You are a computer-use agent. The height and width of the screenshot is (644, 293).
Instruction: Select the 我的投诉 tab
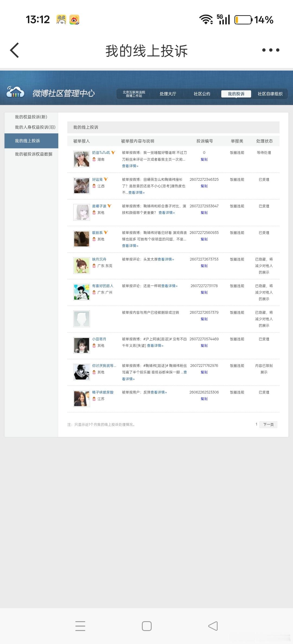tap(236, 94)
